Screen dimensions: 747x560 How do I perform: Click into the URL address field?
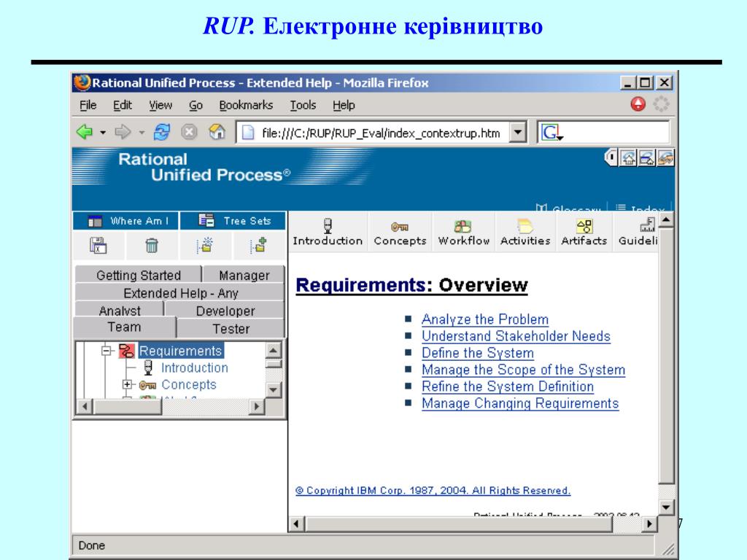pyautogui.click(x=381, y=133)
